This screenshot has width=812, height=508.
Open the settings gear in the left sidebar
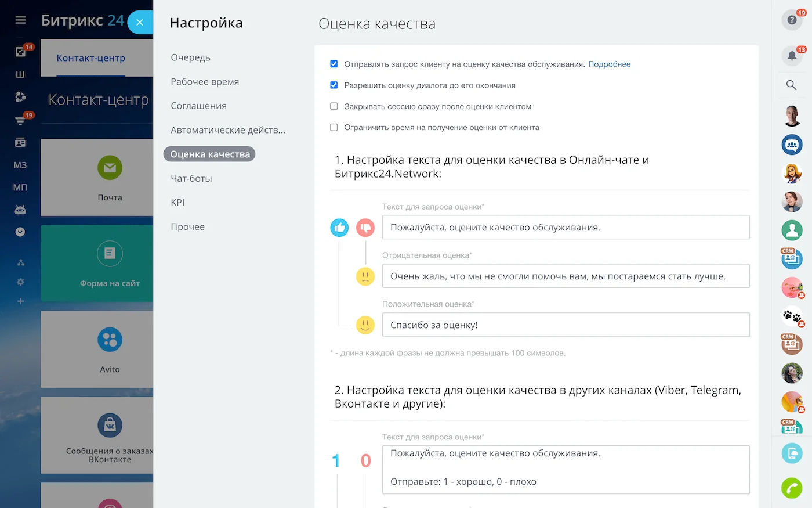tap(20, 282)
